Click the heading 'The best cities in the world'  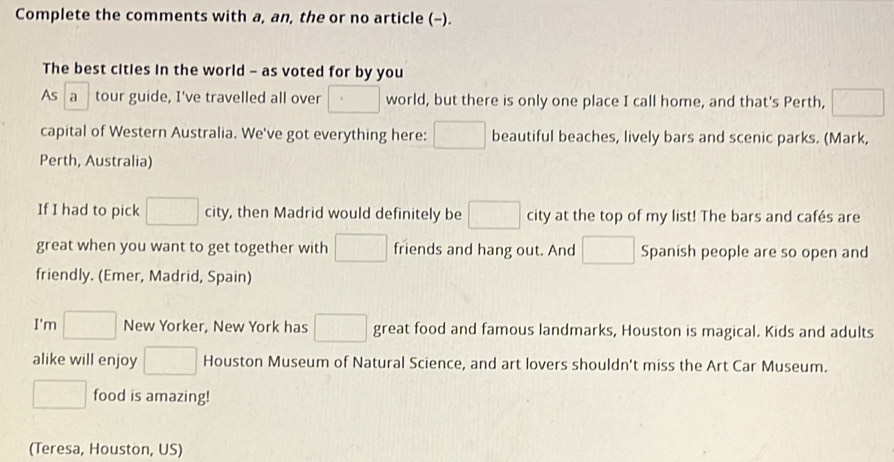(x=223, y=71)
